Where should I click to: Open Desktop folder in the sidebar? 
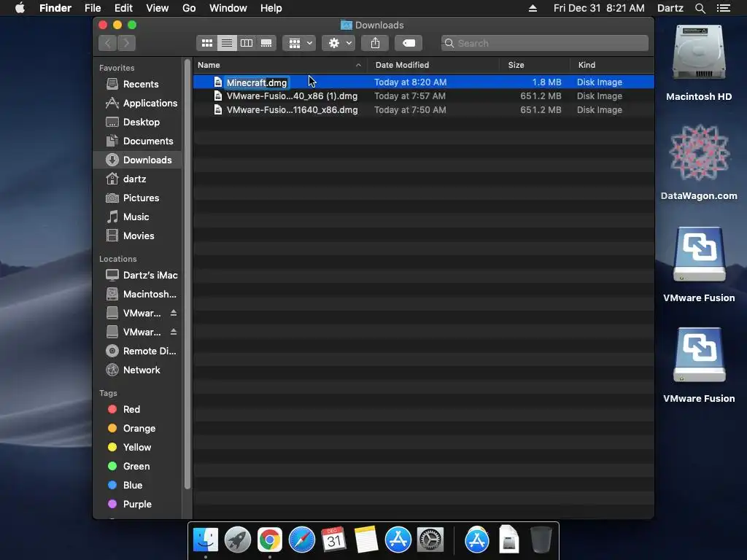[137, 122]
